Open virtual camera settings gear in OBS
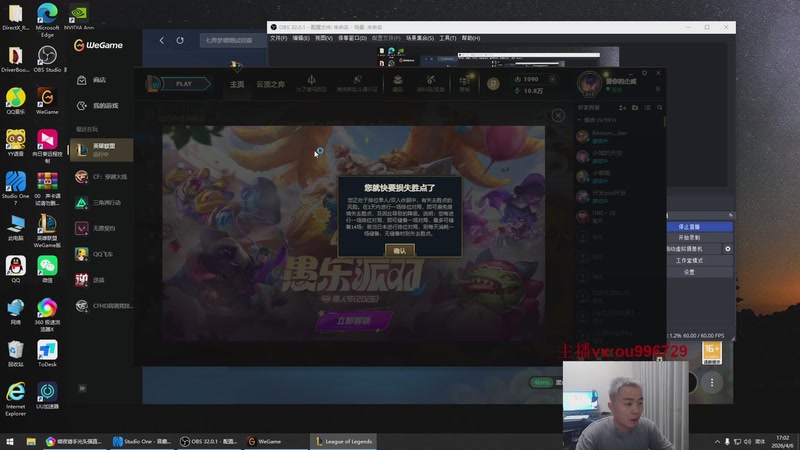 pyautogui.click(x=728, y=249)
